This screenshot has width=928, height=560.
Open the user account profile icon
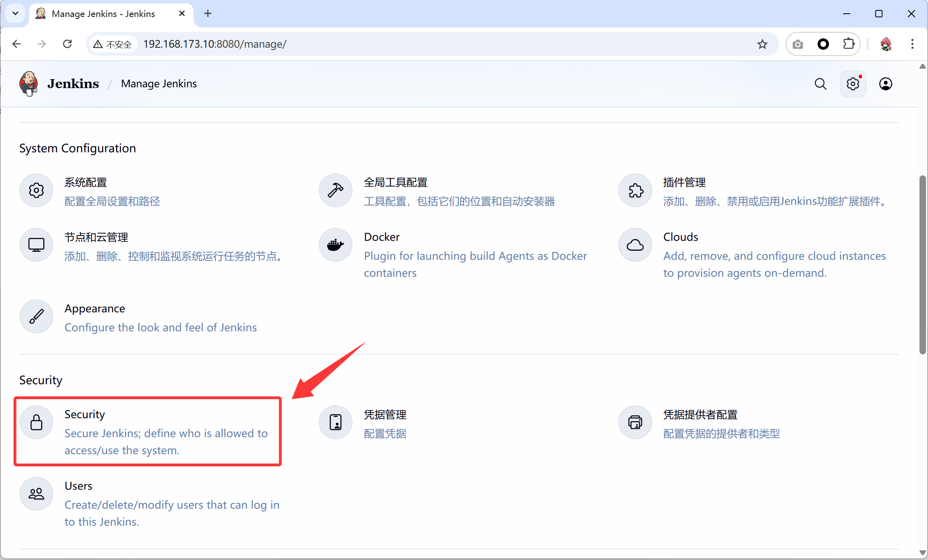(886, 84)
